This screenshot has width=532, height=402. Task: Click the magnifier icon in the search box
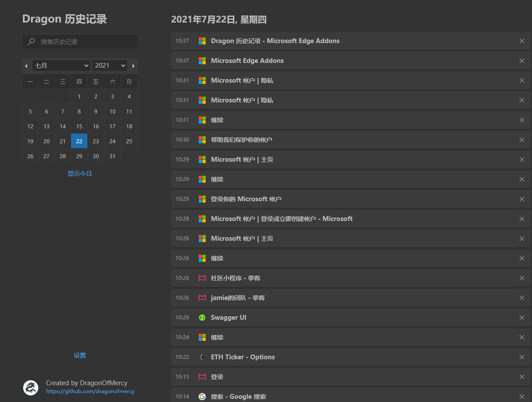[31, 42]
